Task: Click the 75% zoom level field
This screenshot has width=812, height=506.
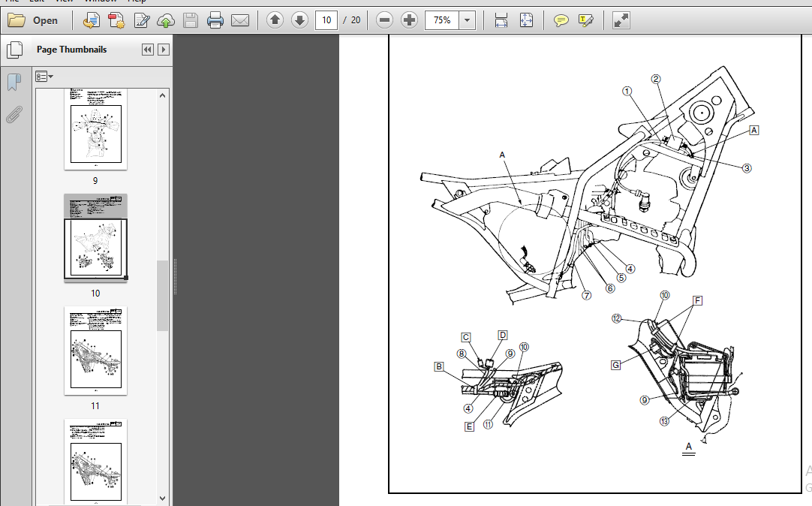Action: click(442, 20)
